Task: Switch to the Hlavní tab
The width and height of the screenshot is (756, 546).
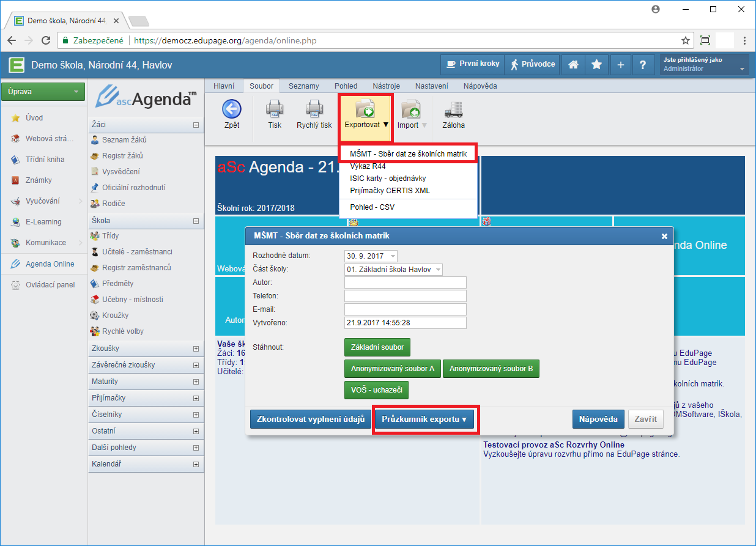Action: 224,86
